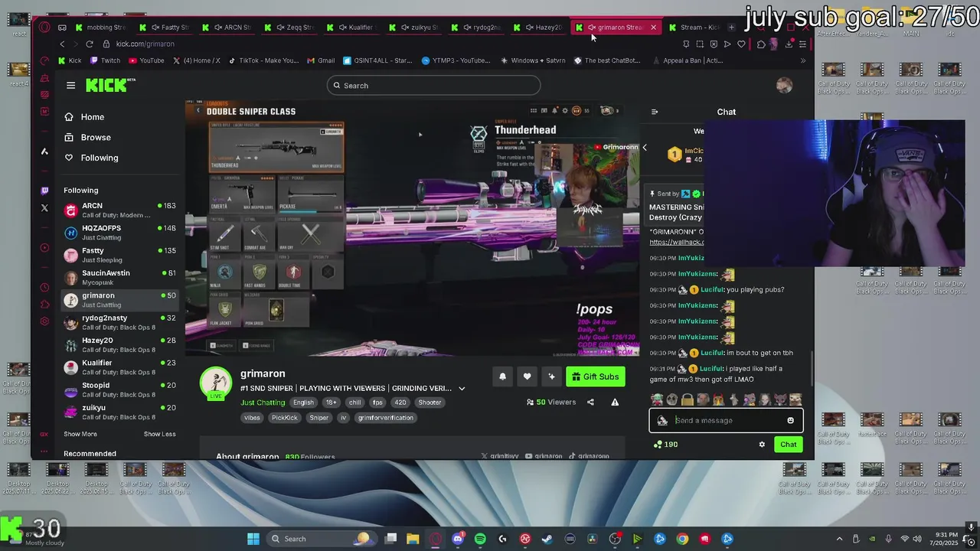Screen dimensions: 980x551
Task: Open ARCN channel from Following list
Action: [119, 210]
